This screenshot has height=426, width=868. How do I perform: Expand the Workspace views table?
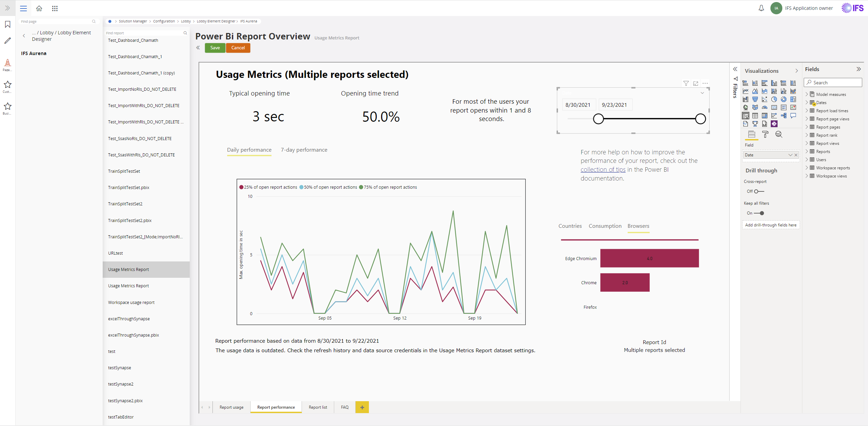pos(806,176)
